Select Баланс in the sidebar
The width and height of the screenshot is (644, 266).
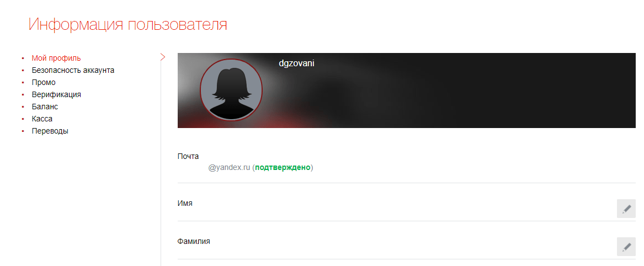pos(45,107)
